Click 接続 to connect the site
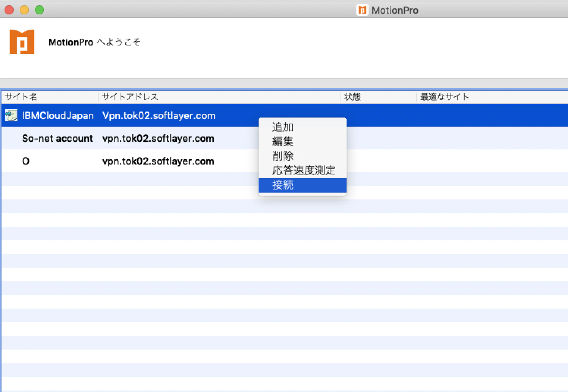The height and width of the screenshot is (392, 568). tap(302, 185)
